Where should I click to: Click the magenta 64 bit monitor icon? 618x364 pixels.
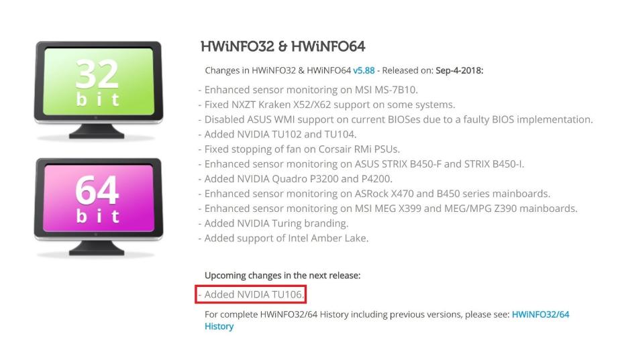pyautogui.click(x=98, y=207)
